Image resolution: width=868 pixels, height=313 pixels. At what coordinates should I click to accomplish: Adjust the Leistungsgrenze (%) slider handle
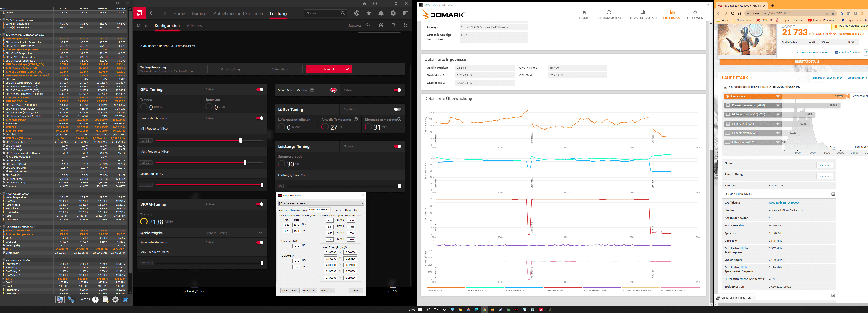click(x=400, y=186)
